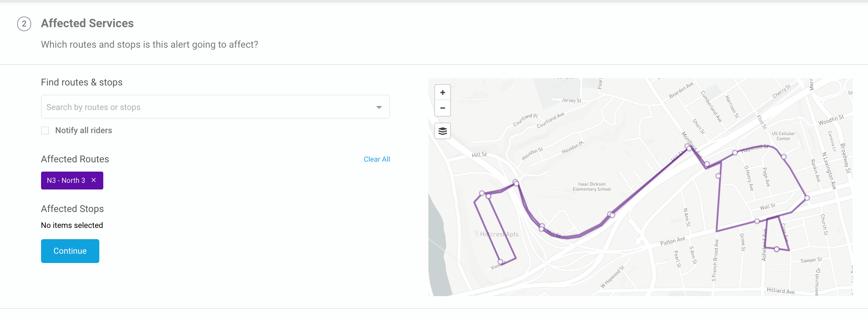
Task: Select the stop marker near Montford Ave
Action: click(x=688, y=147)
